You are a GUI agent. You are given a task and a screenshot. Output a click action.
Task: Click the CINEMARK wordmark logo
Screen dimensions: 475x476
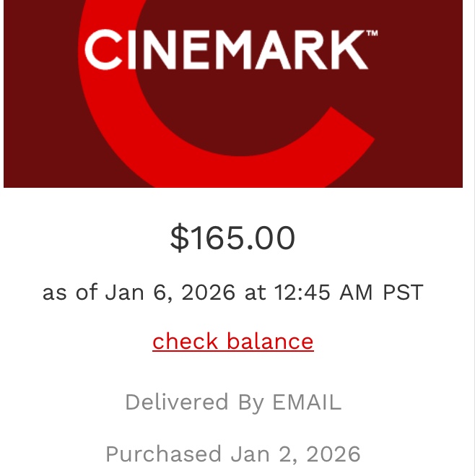click(227, 49)
